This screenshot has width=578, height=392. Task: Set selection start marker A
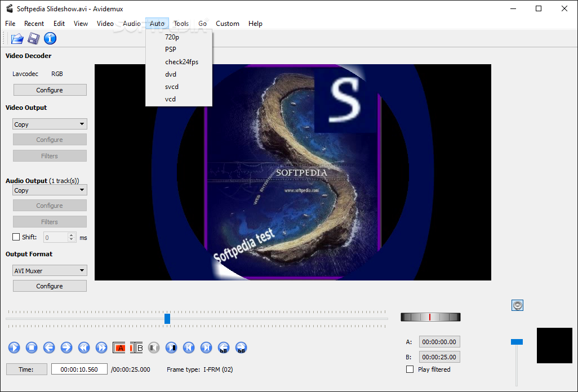pyautogui.click(x=119, y=348)
